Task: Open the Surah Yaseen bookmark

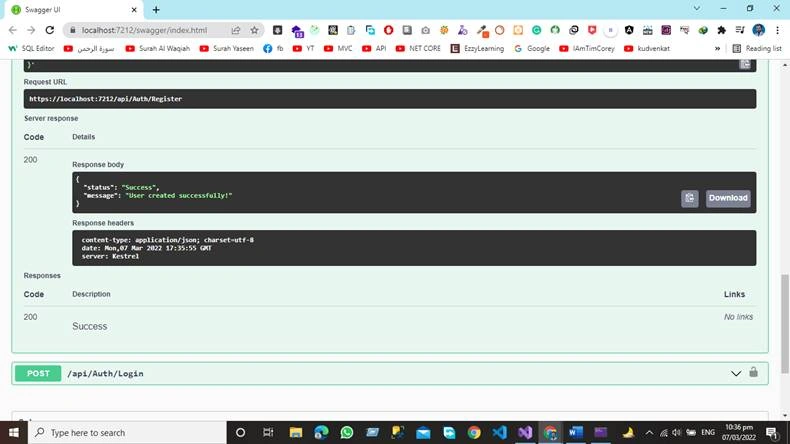Action: tap(227, 48)
